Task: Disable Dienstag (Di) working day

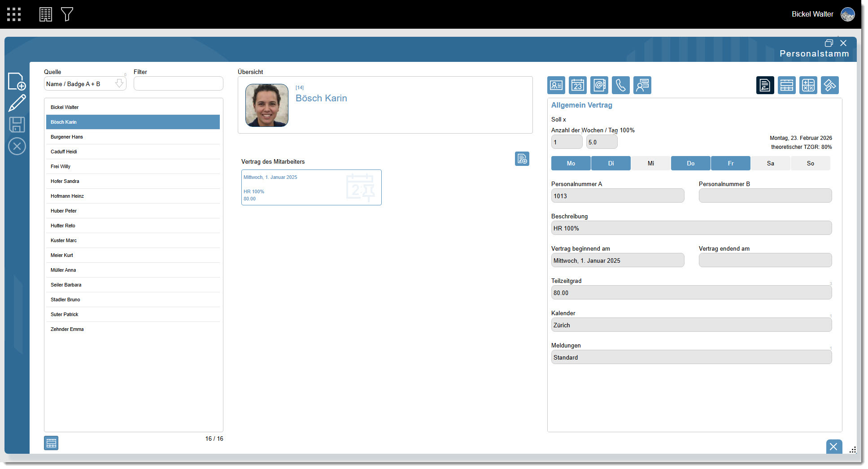Action: click(x=611, y=163)
